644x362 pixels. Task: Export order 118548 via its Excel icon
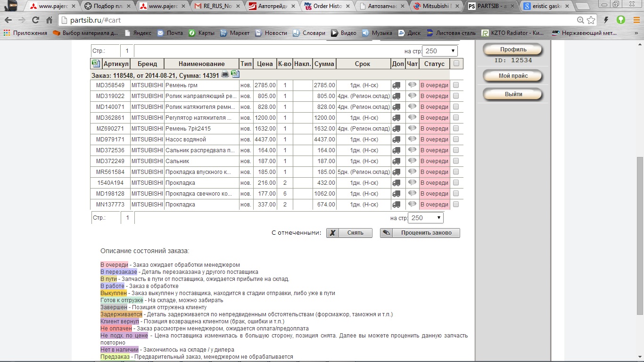tap(235, 74)
